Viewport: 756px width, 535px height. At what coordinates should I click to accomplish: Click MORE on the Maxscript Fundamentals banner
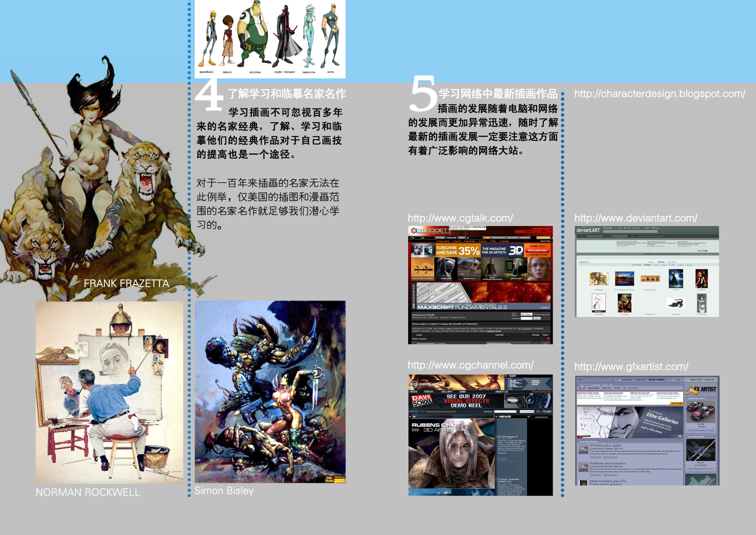tap(545, 308)
